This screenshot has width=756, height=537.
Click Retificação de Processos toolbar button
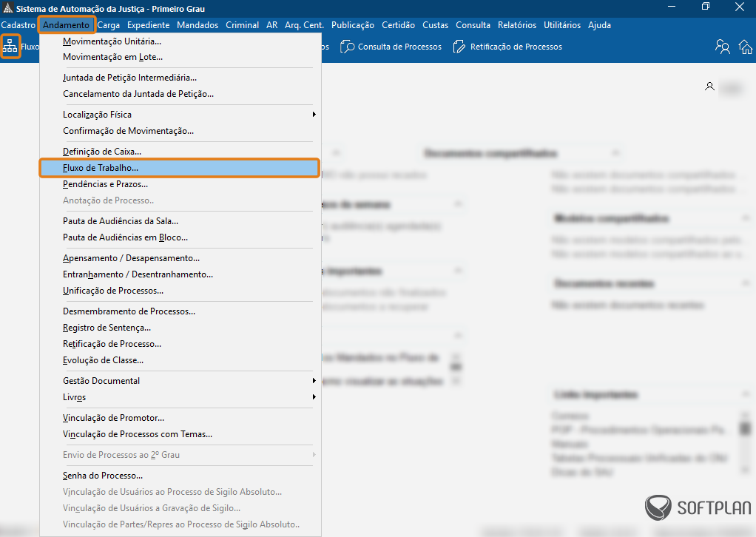click(x=507, y=47)
